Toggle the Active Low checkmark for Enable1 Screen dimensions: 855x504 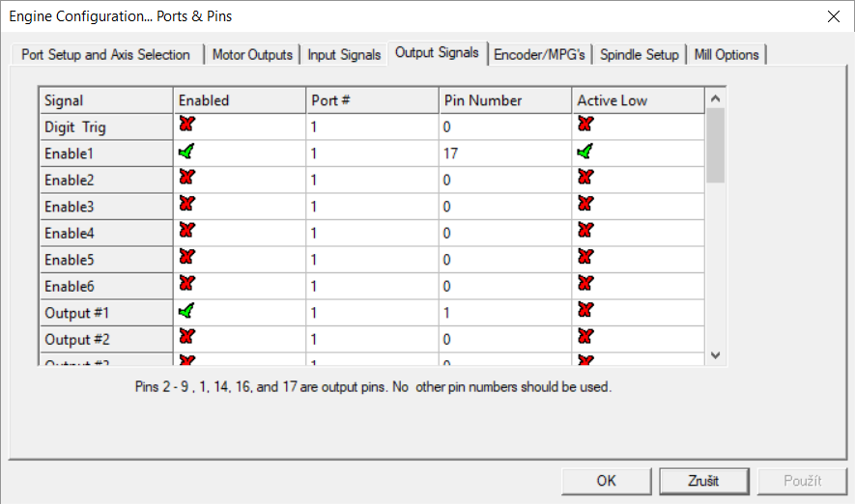coord(584,152)
